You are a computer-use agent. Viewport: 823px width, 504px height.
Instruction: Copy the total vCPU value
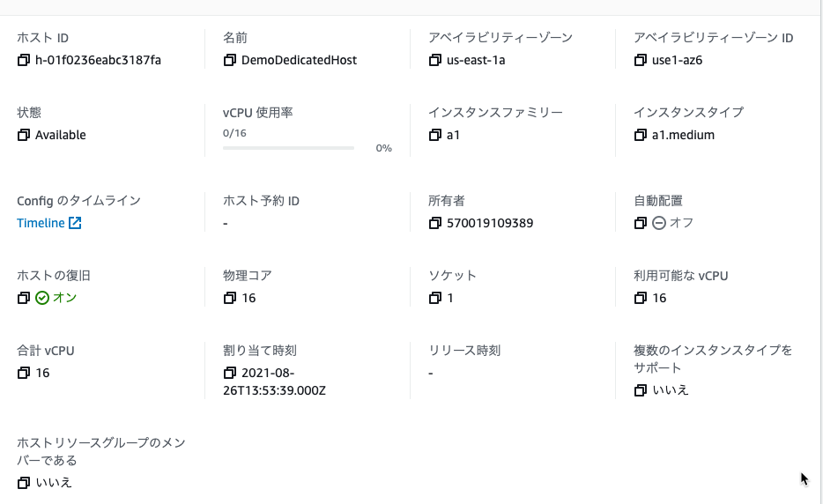pyautogui.click(x=24, y=373)
